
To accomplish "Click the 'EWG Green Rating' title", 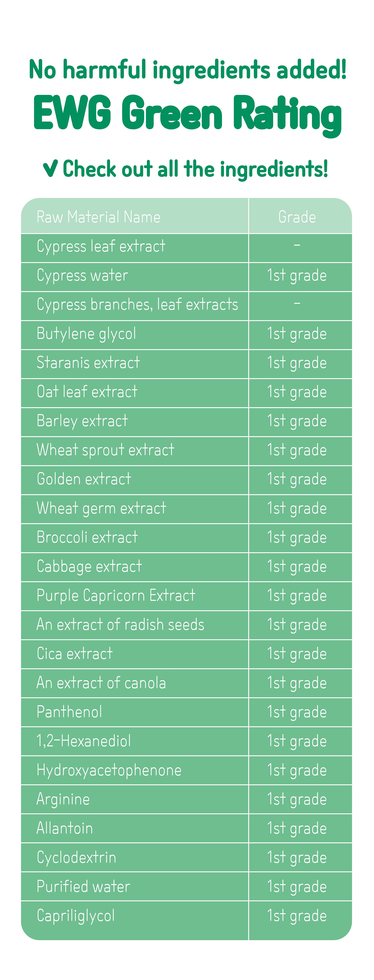I will point(188,115).
